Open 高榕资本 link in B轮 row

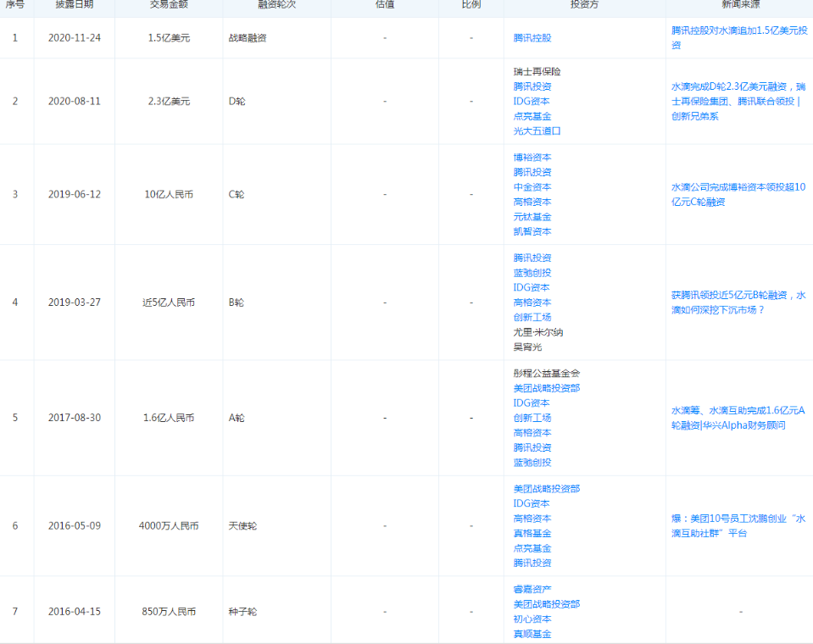tap(532, 303)
